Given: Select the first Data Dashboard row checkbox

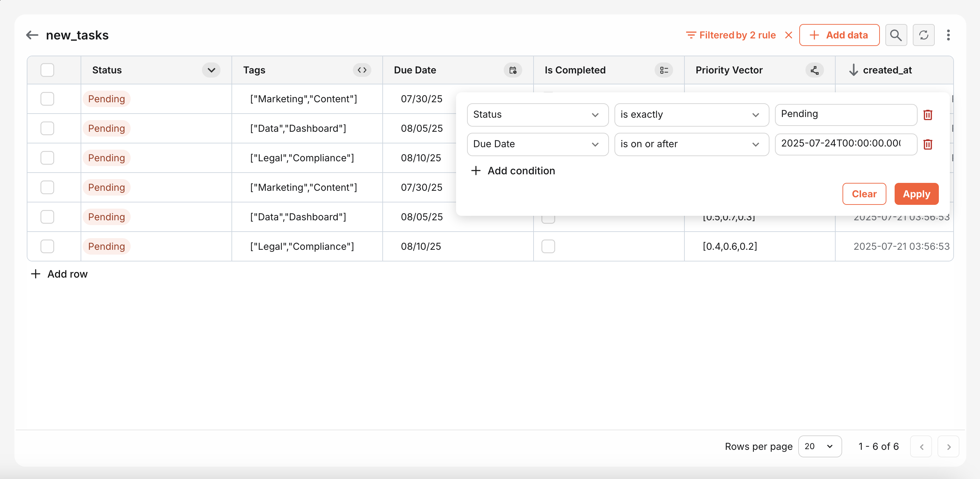Looking at the screenshot, I should 47,128.
